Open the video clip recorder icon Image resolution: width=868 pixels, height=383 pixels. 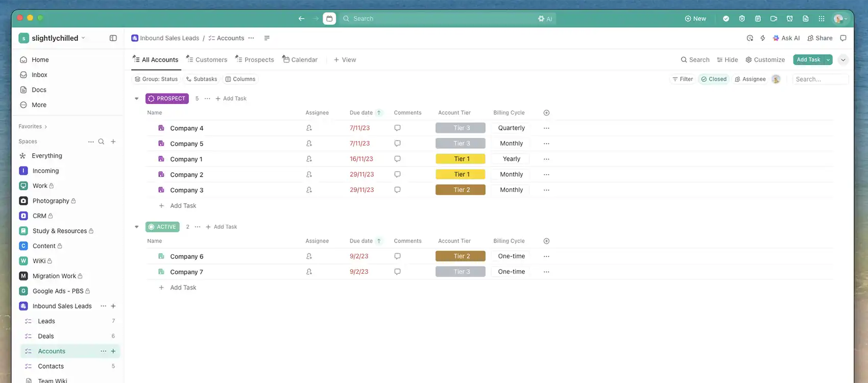click(x=774, y=18)
